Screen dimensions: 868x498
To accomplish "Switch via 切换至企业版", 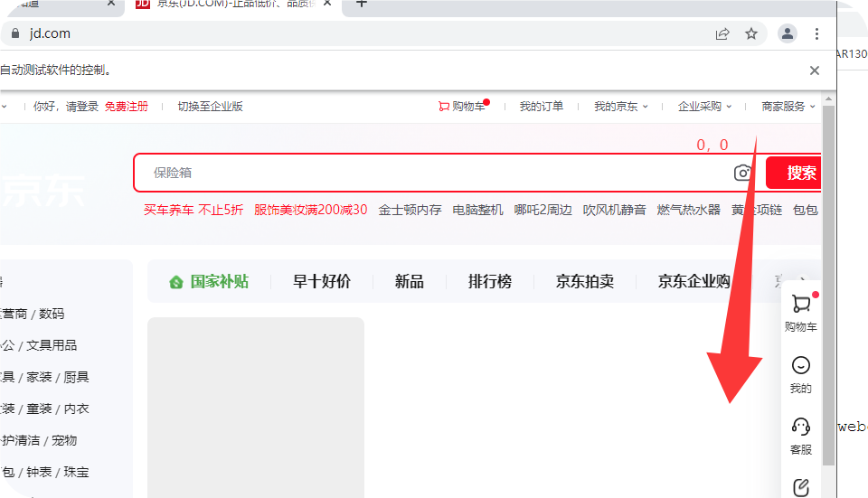I will pyautogui.click(x=211, y=107).
